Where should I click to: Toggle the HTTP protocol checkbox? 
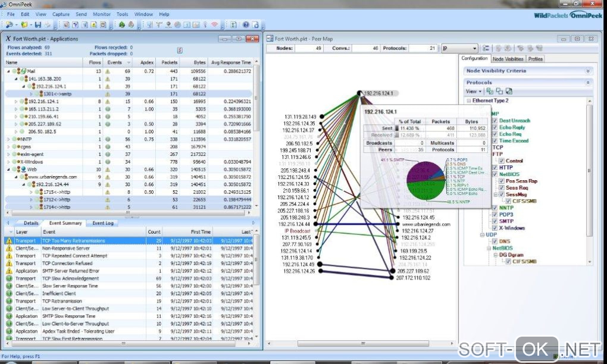[495, 168]
